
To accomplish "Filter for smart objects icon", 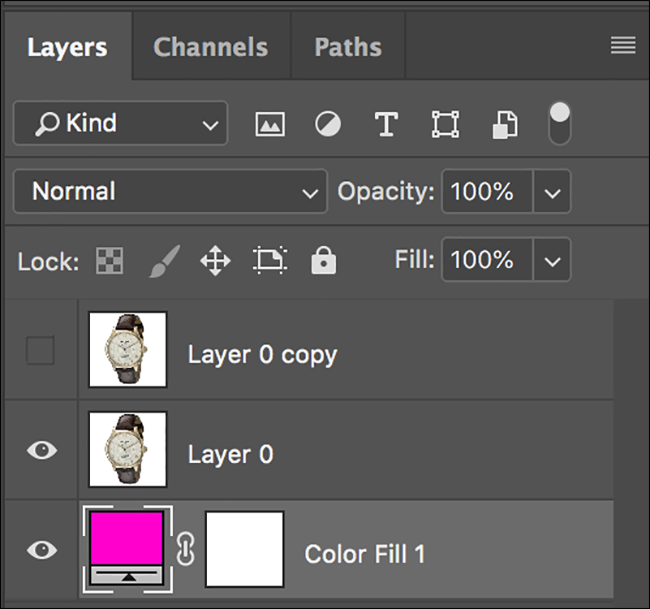I will (503, 124).
